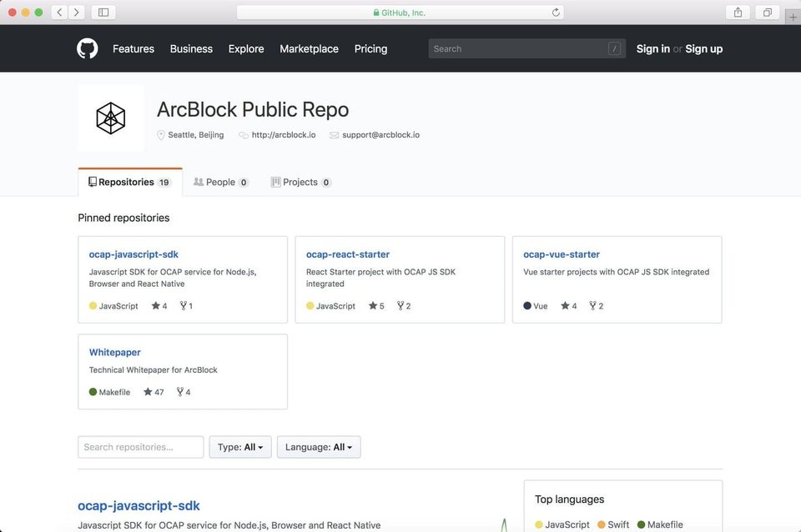Toggle the Safari sidebar icon

click(x=103, y=13)
